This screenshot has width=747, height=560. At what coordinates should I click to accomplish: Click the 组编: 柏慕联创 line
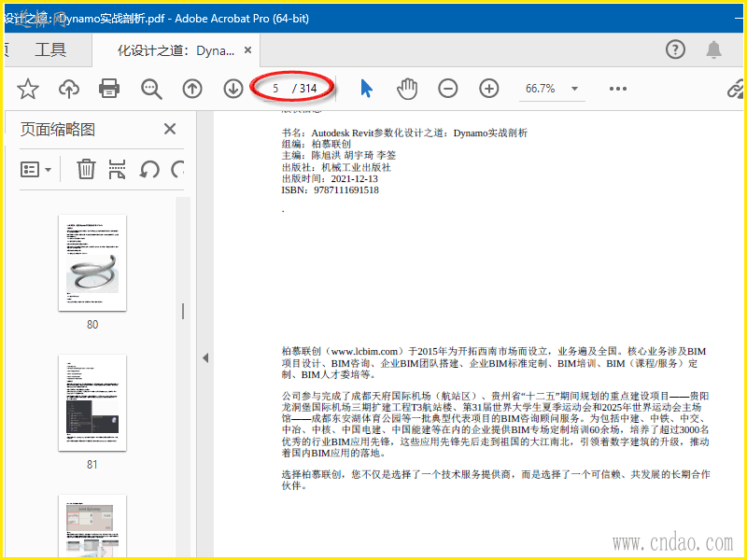pos(317,144)
